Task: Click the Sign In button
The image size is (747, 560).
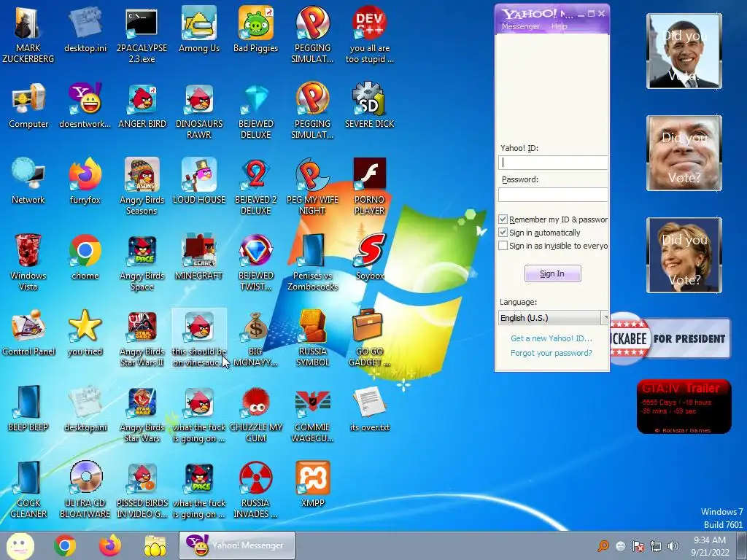Action: pyautogui.click(x=553, y=273)
